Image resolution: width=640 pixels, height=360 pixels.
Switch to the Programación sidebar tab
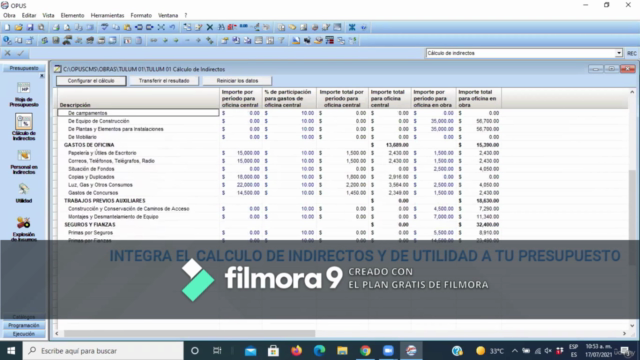pos(24,325)
